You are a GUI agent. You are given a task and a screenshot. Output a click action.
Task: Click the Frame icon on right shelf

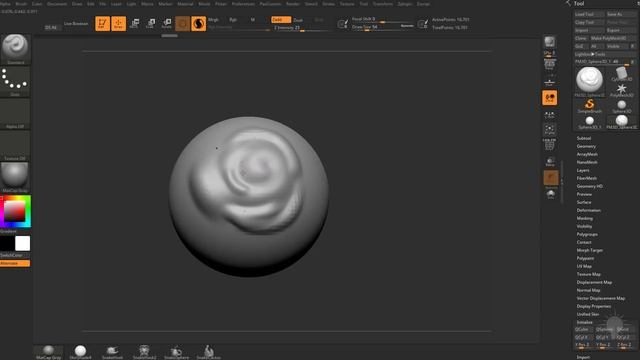pos(549,130)
